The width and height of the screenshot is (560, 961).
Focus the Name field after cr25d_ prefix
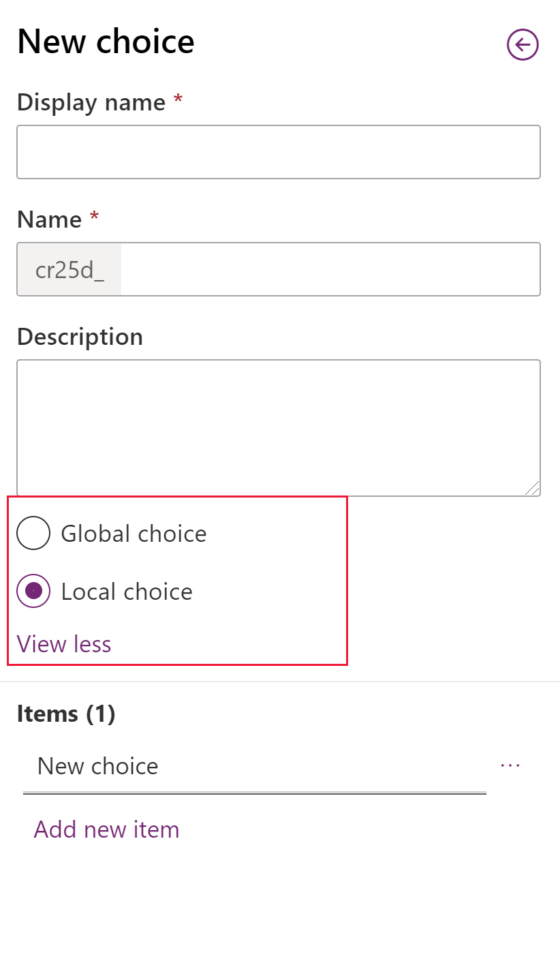330,269
